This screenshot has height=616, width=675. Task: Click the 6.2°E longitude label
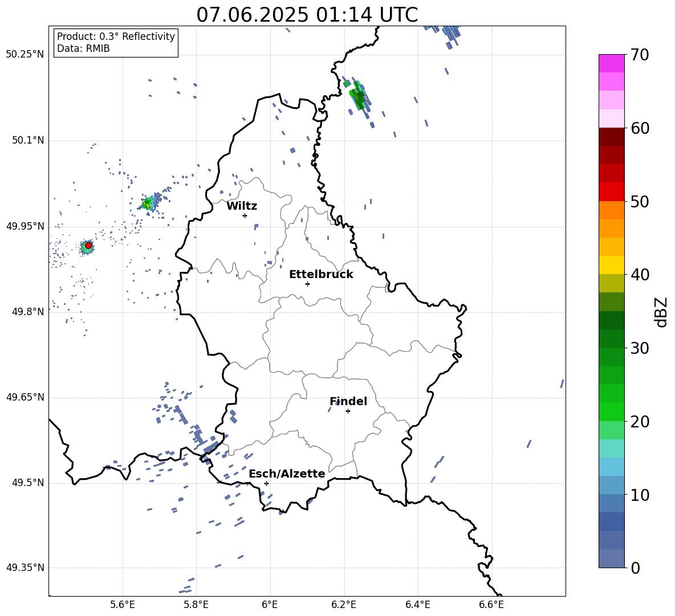(344, 605)
